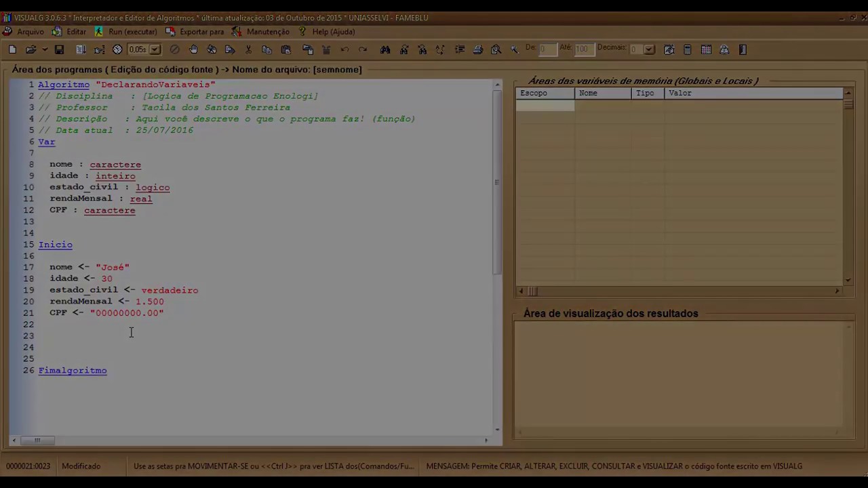868x488 pixels.
Task: Click the Valor column header
Action: 753,93
